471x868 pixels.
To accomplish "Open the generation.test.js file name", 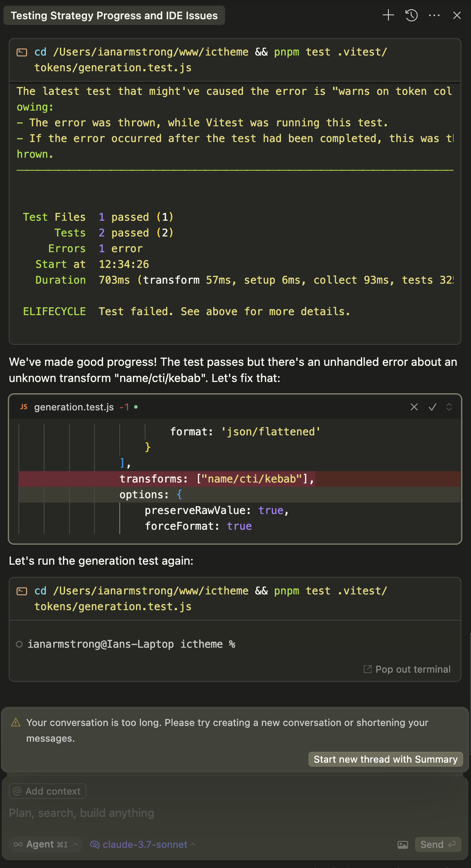I will click(x=74, y=407).
